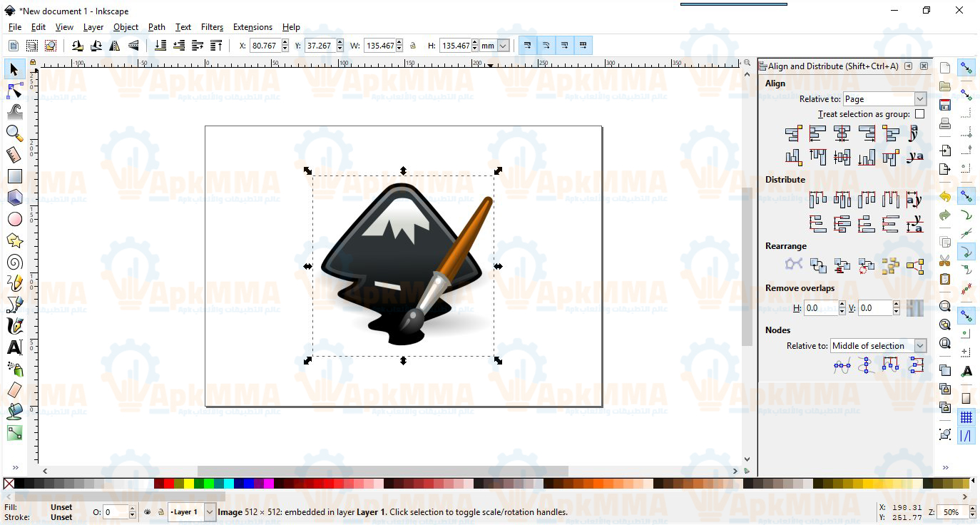The height and width of the screenshot is (525, 980).
Task: Toggle Treat selection as group checkbox
Action: [x=919, y=114]
